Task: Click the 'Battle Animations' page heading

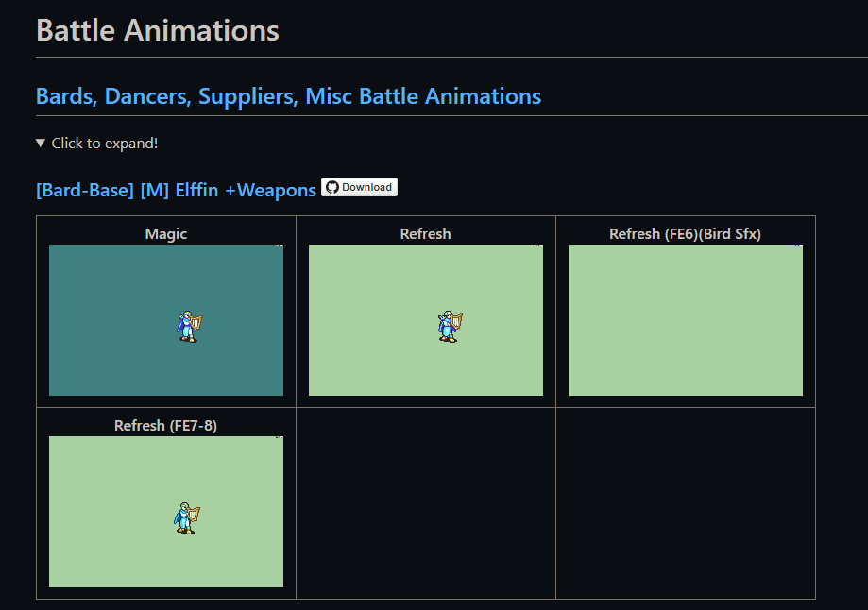Action: tap(158, 30)
